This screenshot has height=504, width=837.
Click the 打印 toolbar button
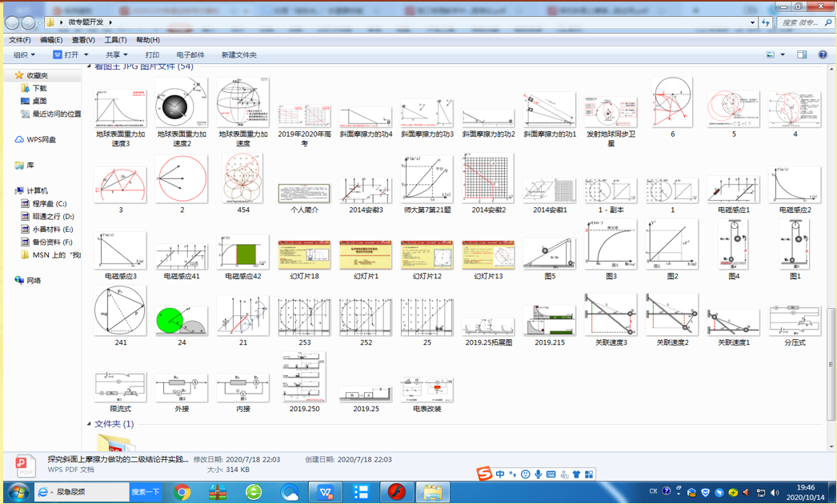click(x=152, y=55)
